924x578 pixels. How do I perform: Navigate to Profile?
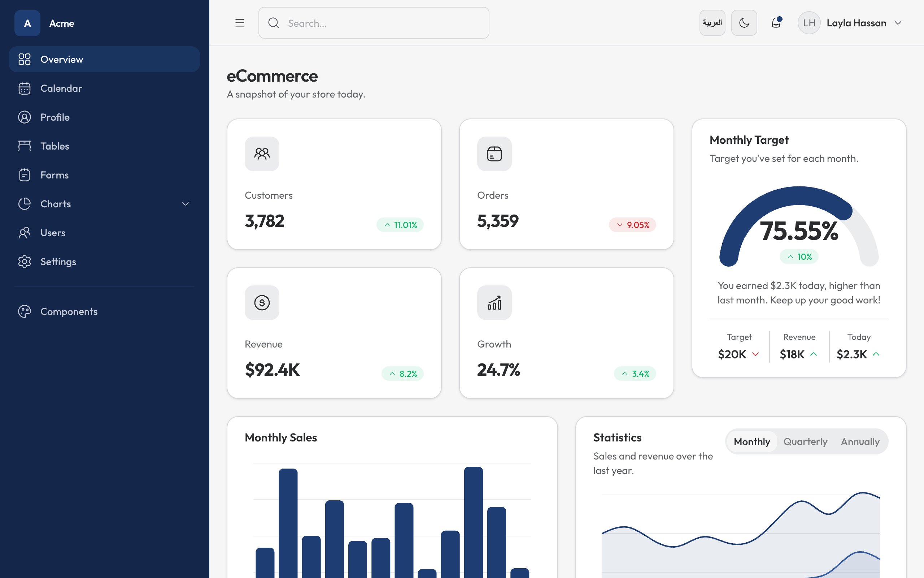[104, 117]
